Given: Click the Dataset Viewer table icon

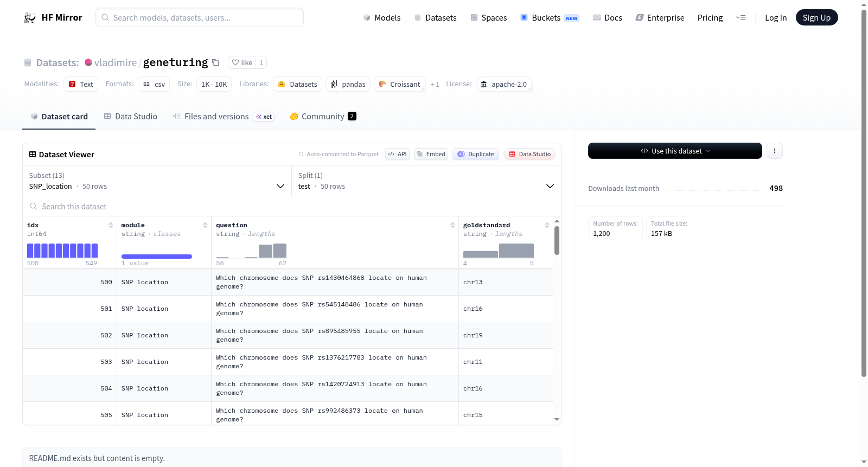Looking at the screenshot, I should point(33,155).
